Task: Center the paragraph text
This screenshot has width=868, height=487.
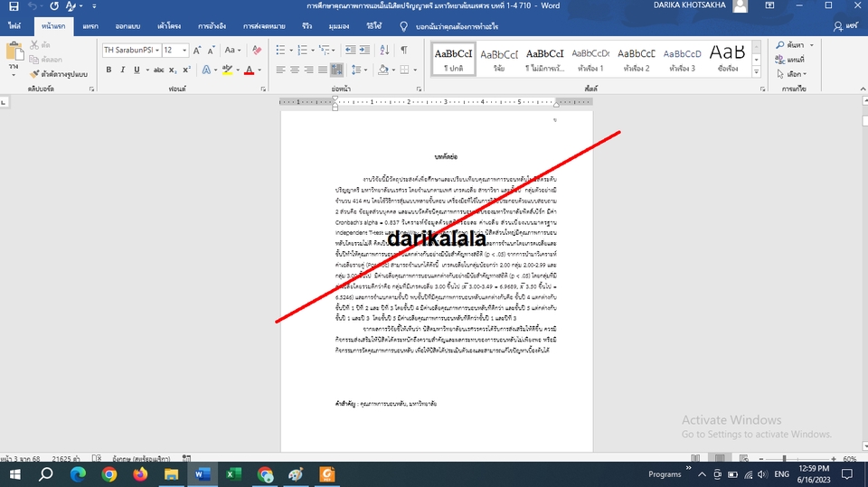Action: 295,70
